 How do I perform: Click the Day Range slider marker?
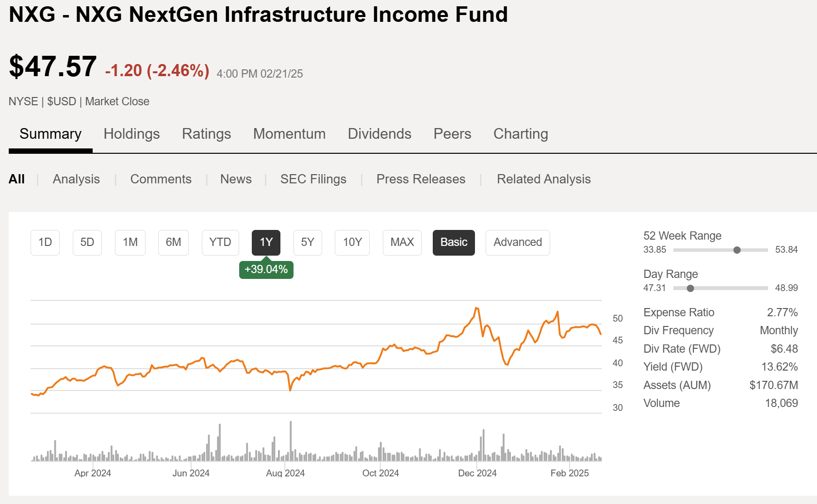(x=690, y=288)
